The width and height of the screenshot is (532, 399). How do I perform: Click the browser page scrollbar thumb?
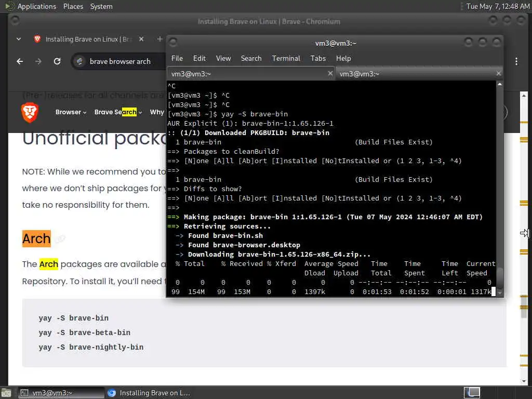524,307
